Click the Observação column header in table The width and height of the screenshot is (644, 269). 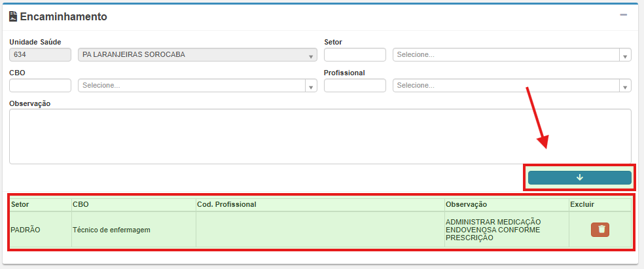pos(466,204)
